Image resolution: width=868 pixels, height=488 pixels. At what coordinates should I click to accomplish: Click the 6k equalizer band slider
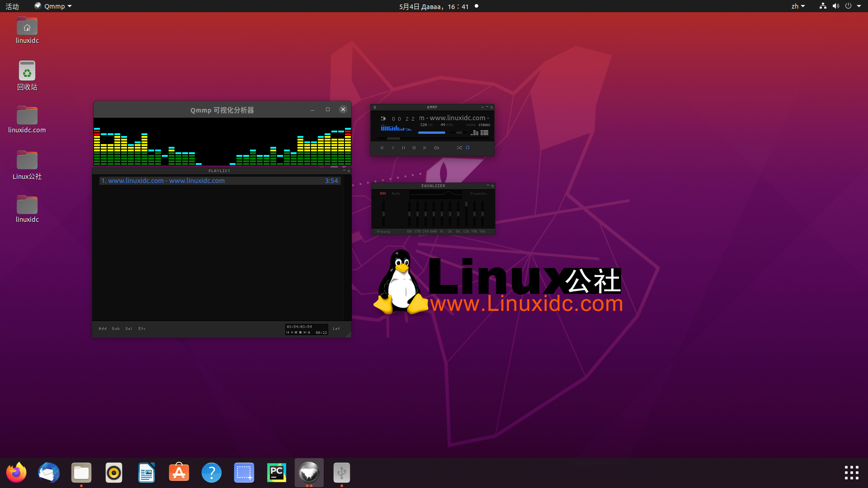point(458,214)
